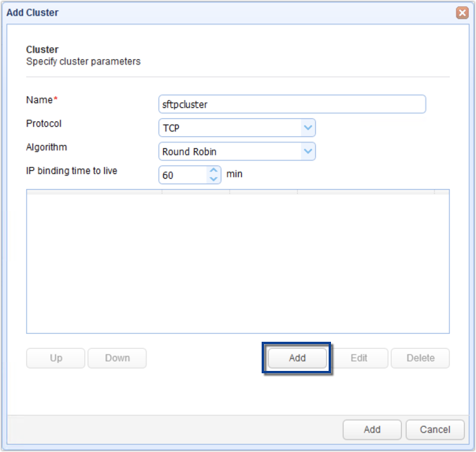Close the Add Cluster dialog
The width and height of the screenshot is (476, 452).
462,13
